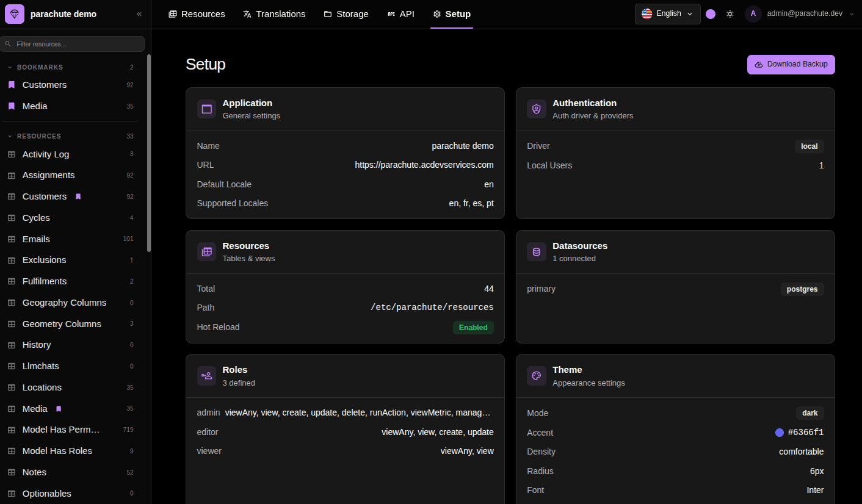Viewport: 862px width, 504px height.
Task: Open the Geometry Columns resource
Action: pyautogui.click(x=70, y=324)
